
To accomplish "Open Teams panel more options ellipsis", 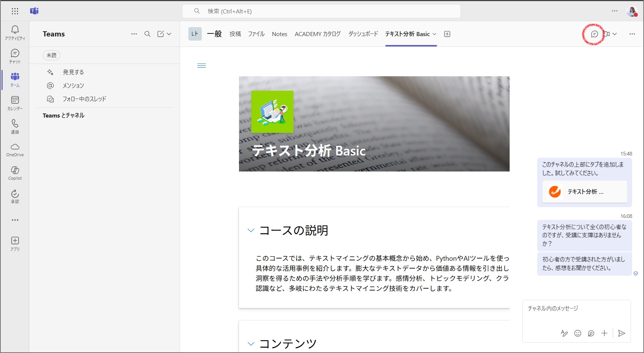I will tap(134, 34).
